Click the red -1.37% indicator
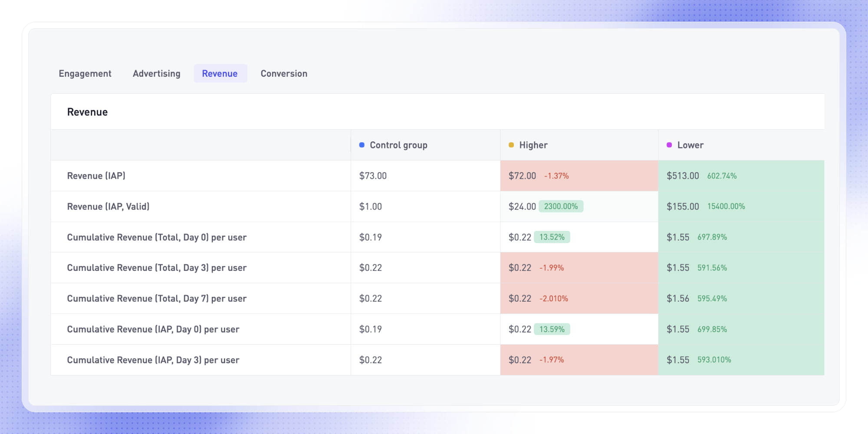The height and width of the screenshot is (434, 868). point(556,176)
